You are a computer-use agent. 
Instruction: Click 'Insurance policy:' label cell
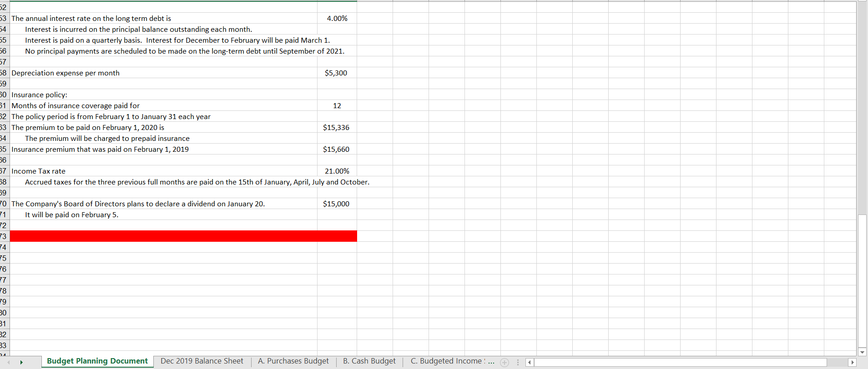click(x=163, y=95)
